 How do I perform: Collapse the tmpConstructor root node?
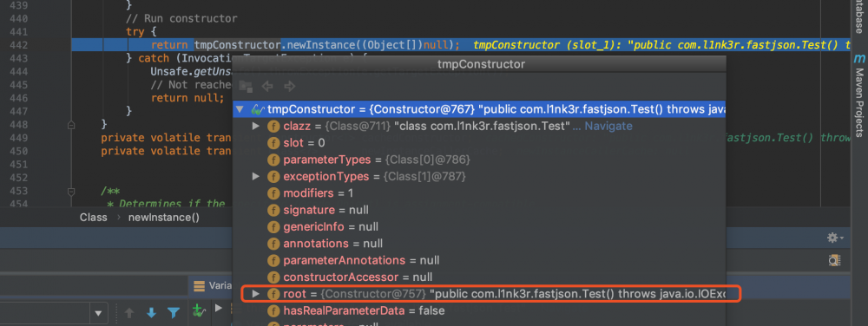click(240, 109)
